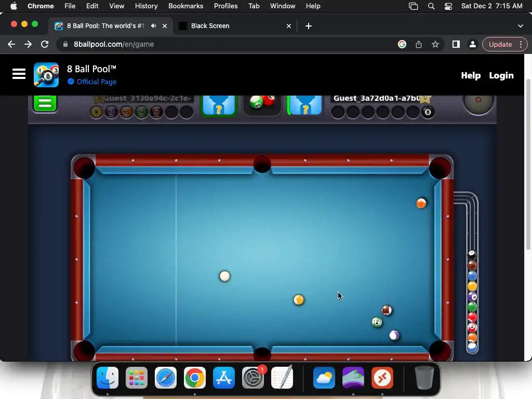
Task: Click the right player's avatar
Action: tap(304, 105)
